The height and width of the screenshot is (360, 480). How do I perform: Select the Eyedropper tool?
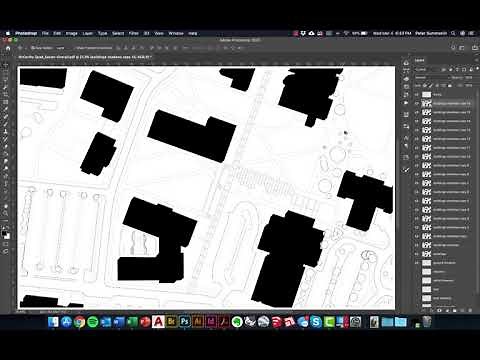[5, 109]
